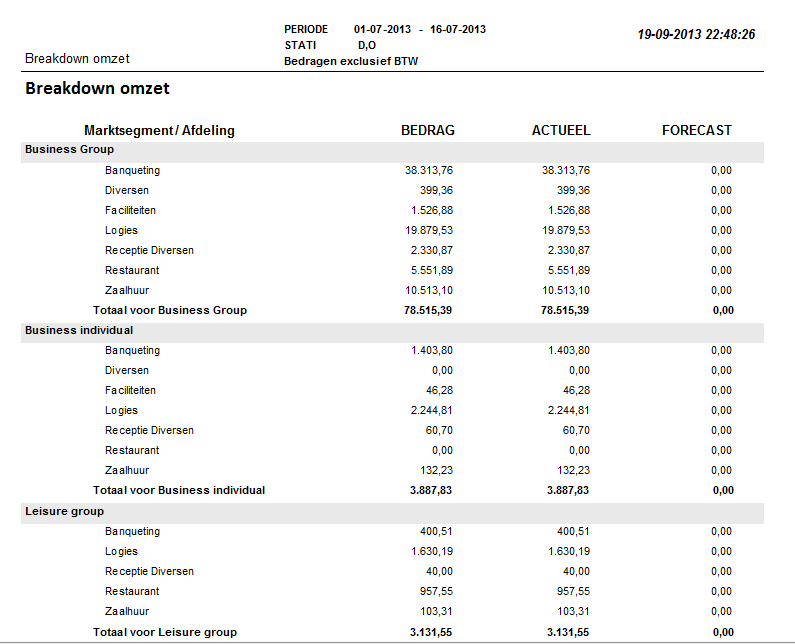This screenshot has width=795, height=644.
Task: Click Faciliteiten under Business individual
Action: [130, 390]
